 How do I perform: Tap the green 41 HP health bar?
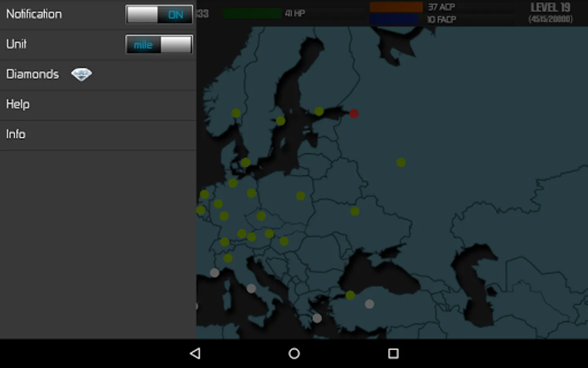pyautogui.click(x=252, y=13)
